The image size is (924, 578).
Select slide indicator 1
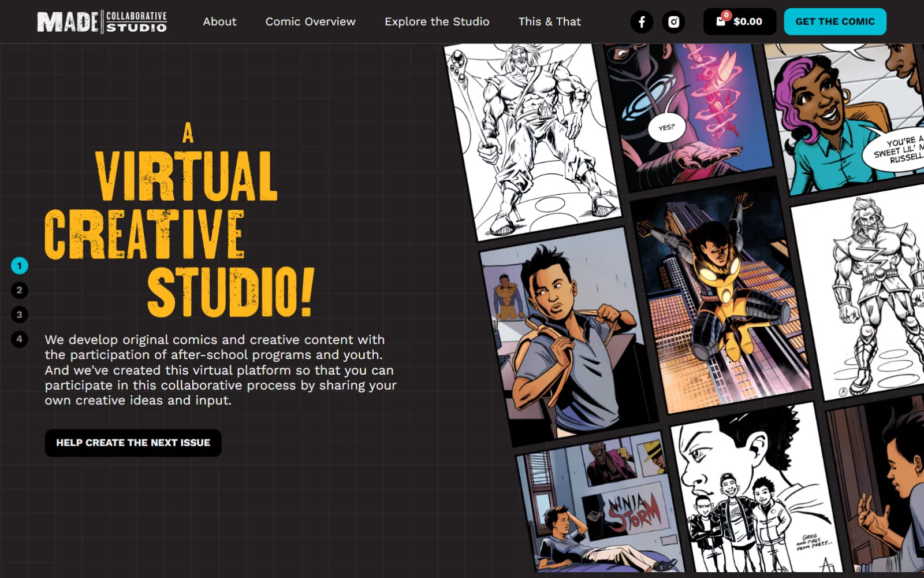pos(20,266)
